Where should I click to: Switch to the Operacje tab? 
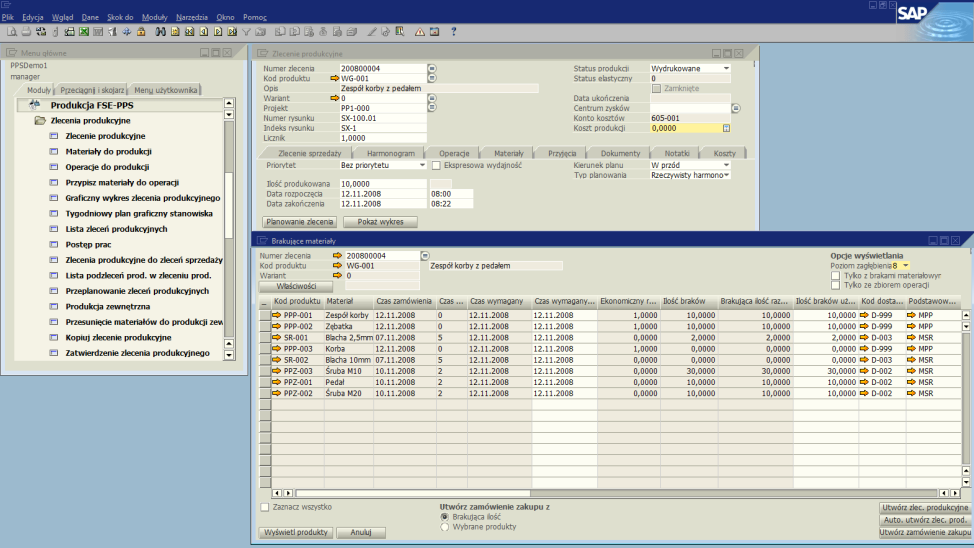tap(454, 153)
